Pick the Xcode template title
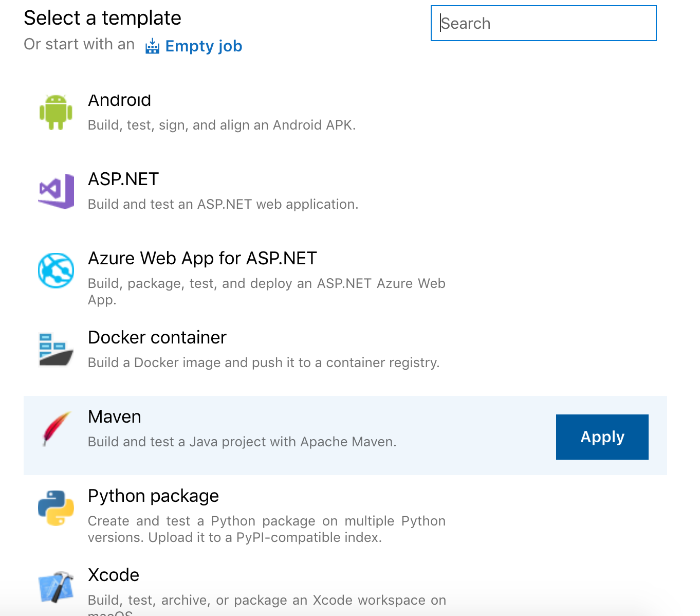The image size is (700, 616). pyautogui.click(x=114, y=575)
